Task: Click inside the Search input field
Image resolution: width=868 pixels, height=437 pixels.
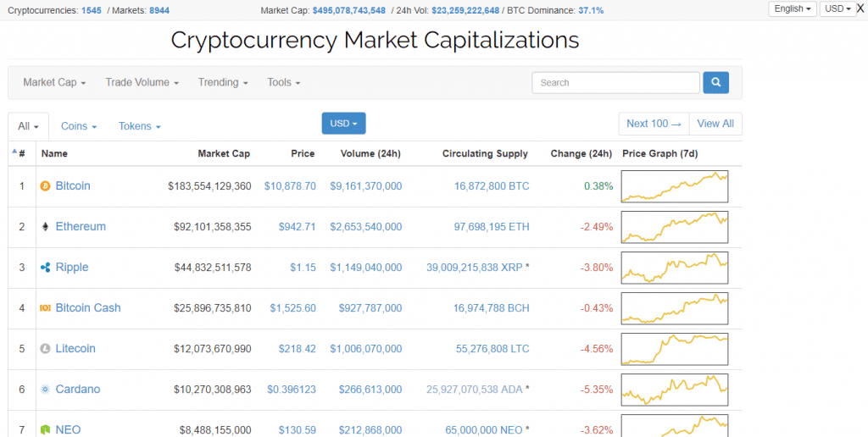Action: point(615,82)
